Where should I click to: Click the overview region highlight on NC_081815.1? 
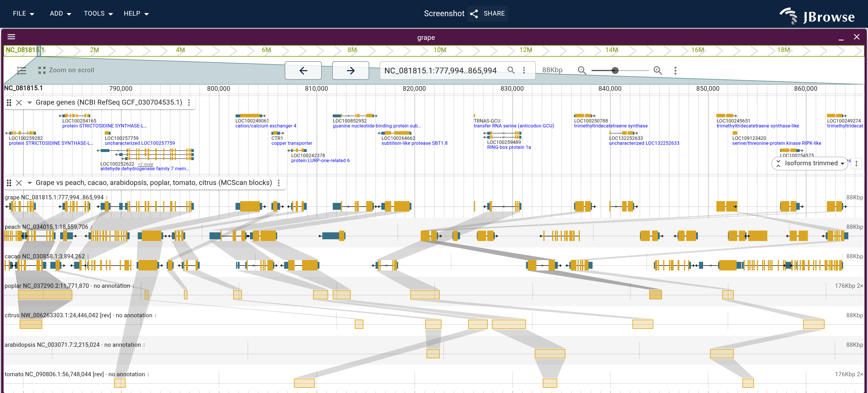(x=39, y=51)
